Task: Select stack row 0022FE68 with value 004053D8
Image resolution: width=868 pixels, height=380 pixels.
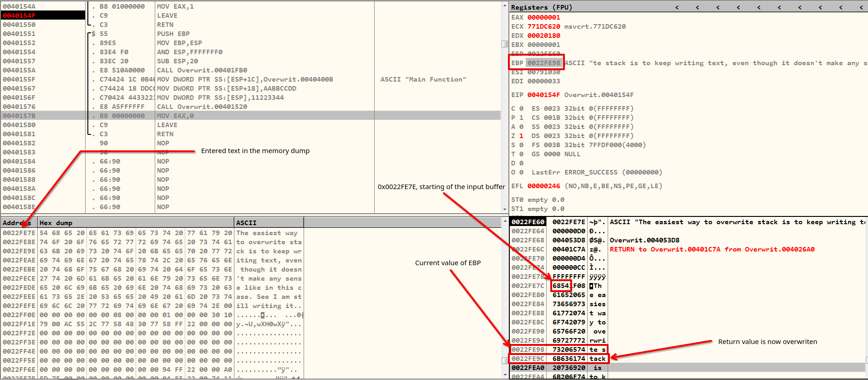Action: (688, 240)
